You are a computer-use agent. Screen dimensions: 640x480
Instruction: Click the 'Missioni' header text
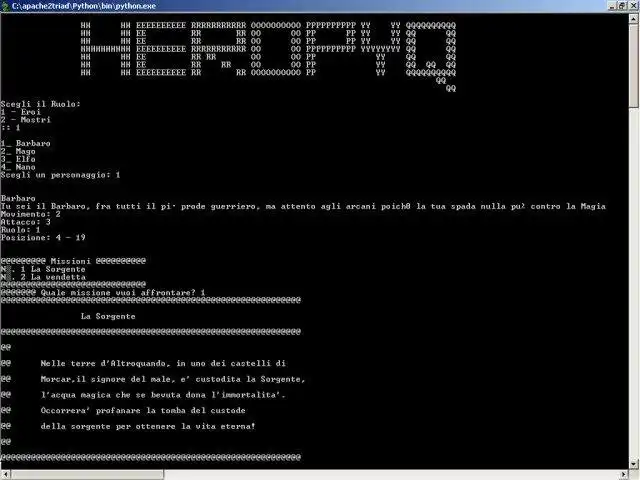pyautogui.click(x=71, y=261)
